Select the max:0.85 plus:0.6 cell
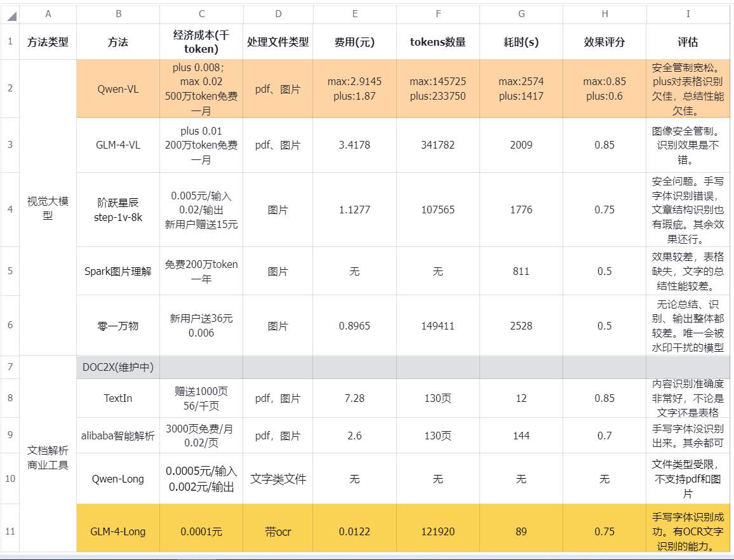The height and width of the screenshot is (560, 734). click(604, 88)
